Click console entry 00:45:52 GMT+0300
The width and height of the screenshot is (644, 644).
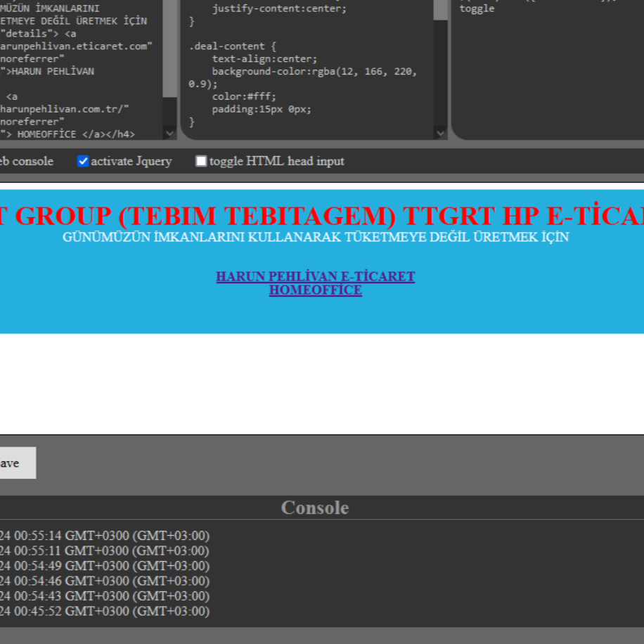click(105, 611)
